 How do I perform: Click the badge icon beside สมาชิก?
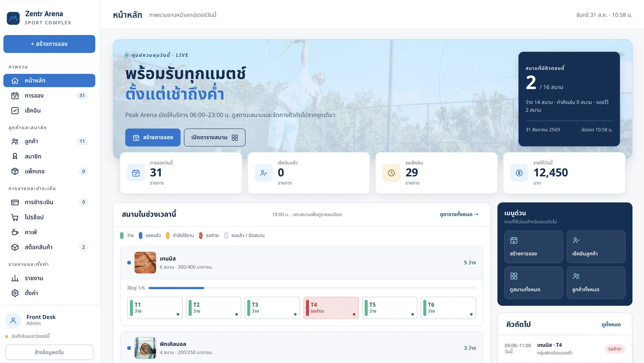[15, 156]
